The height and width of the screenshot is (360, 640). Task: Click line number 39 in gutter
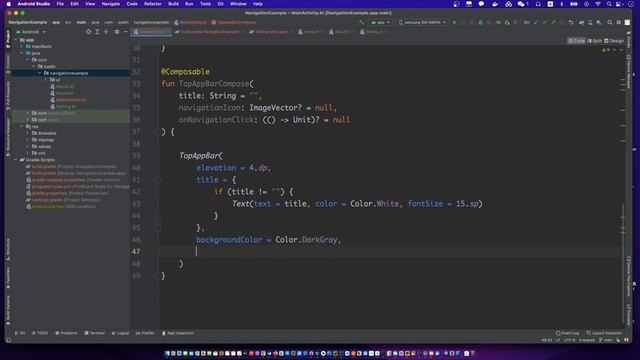(x=136, y=156)
